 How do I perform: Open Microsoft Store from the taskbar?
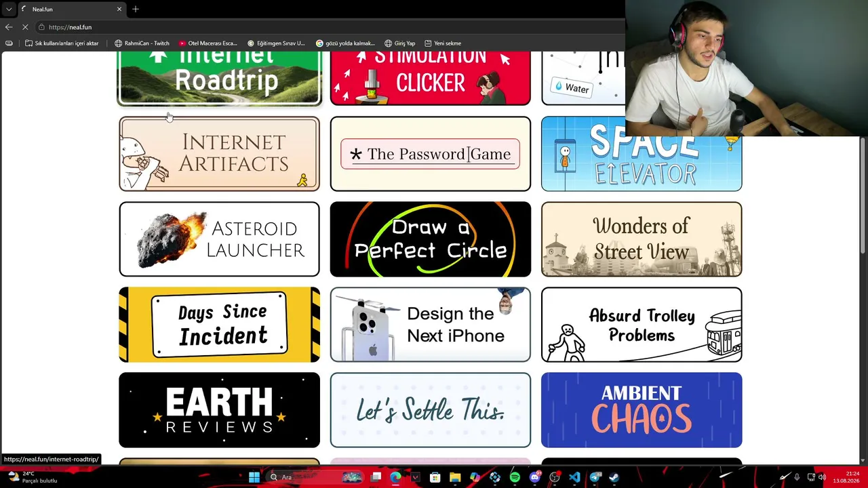[435, 477]
